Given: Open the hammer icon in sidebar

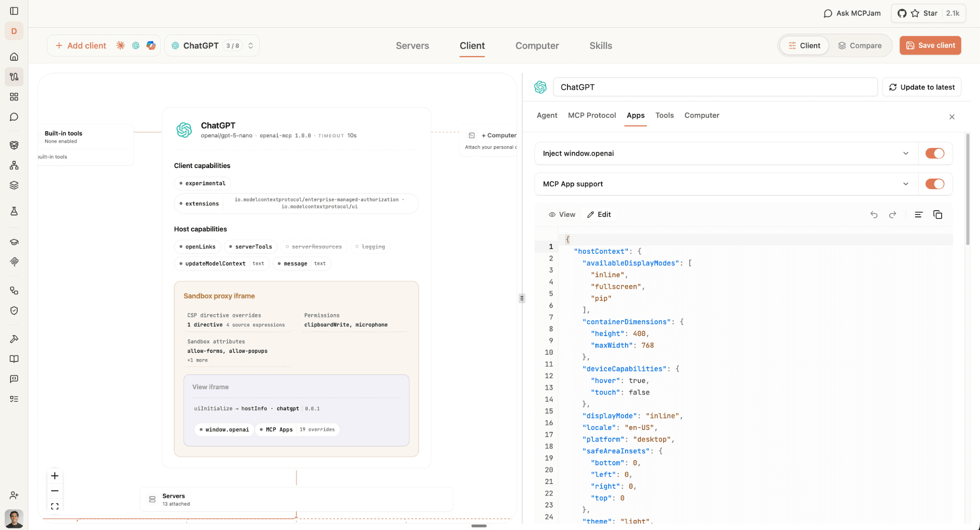Looking at the screenshot, I should click(x=14, y=339).
